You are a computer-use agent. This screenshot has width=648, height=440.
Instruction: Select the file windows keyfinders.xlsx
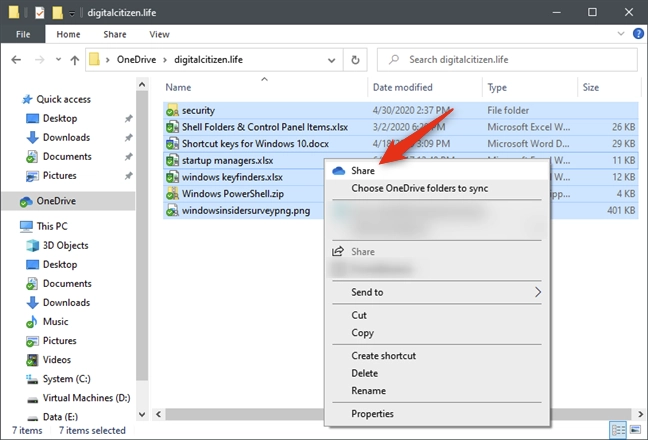pyautogui.click(x=232, y=177)
